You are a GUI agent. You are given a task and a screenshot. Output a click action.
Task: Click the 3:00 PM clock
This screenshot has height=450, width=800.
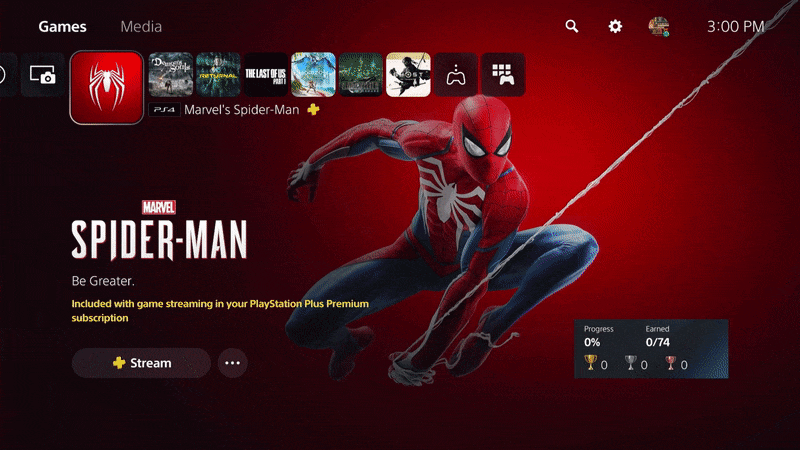click(735, 27)
